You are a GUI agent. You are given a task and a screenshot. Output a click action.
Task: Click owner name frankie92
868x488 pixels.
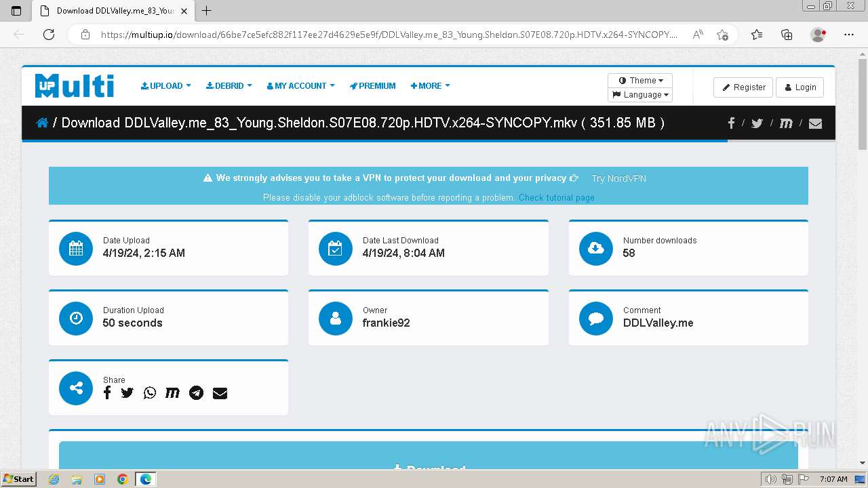[386, 323]
